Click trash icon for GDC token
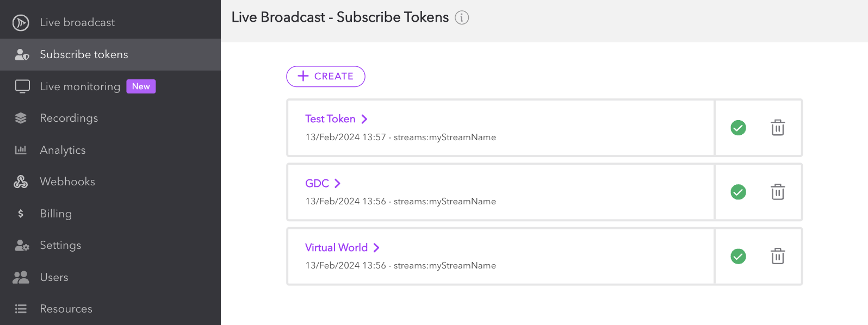The image size is (868, 325). click(777, 192)
